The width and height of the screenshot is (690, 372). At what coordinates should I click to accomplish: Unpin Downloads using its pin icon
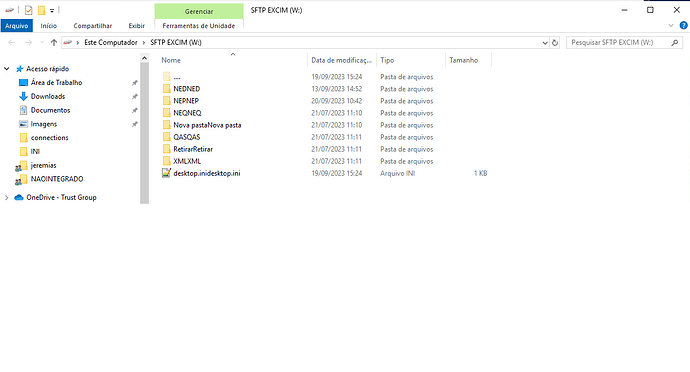[x=135, y=96]
